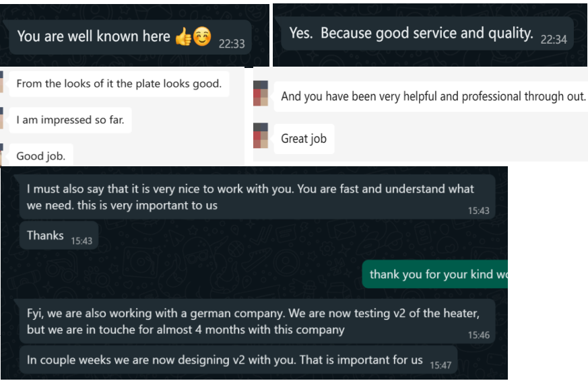Select 'very helpful and professional' message

click(x=431, y=97)
